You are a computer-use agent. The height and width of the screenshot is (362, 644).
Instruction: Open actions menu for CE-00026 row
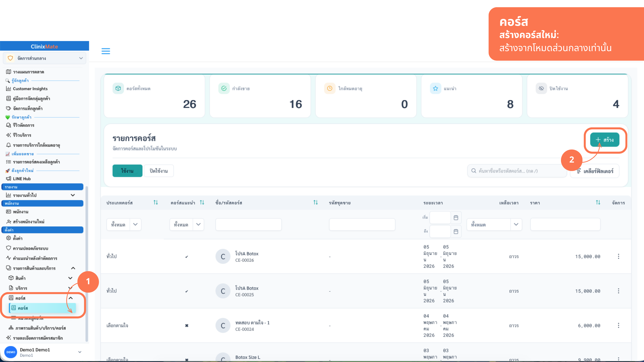619,256
